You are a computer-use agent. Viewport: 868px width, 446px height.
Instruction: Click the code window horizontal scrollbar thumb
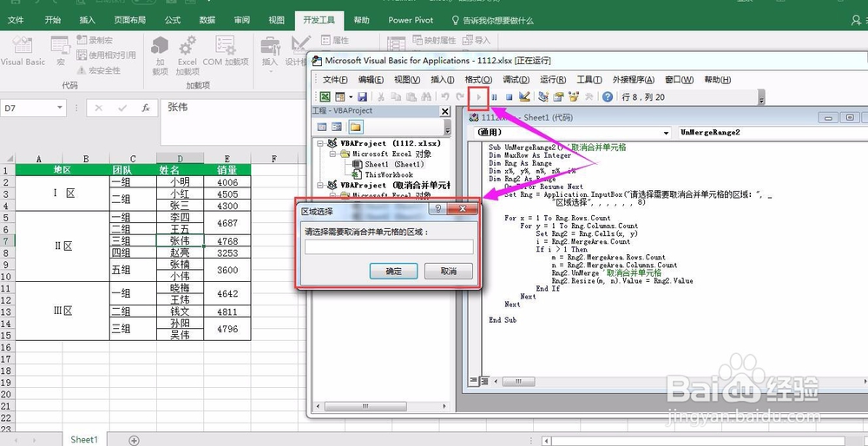[x=519, y=381]
